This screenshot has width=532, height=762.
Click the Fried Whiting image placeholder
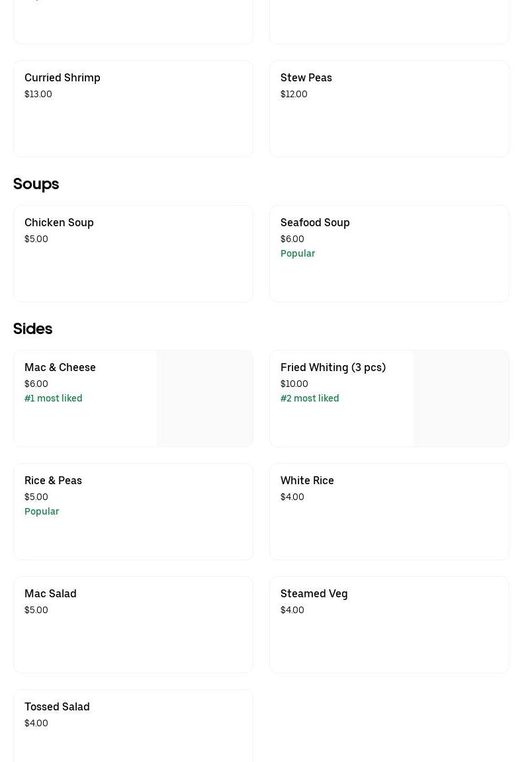[x=461, y=399]
